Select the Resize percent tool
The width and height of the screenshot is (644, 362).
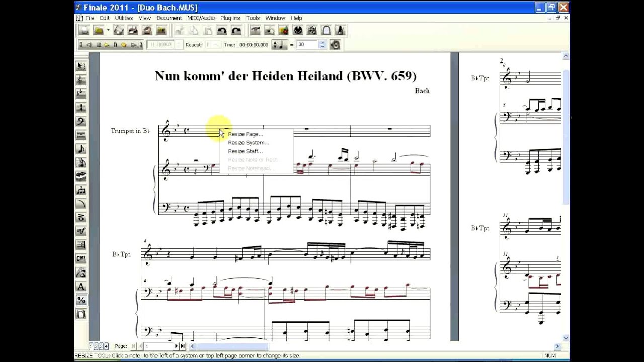(x=80, y=300)
